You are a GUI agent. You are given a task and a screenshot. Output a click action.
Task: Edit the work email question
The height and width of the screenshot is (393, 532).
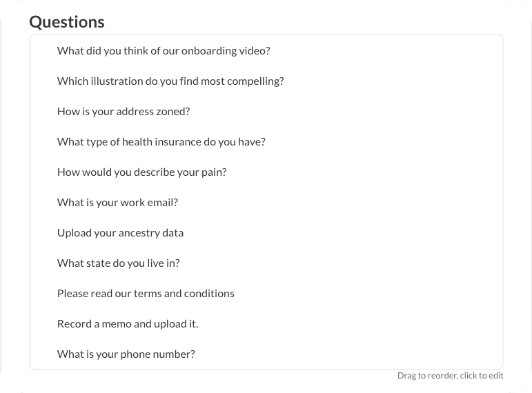click(x=266, y=203)
